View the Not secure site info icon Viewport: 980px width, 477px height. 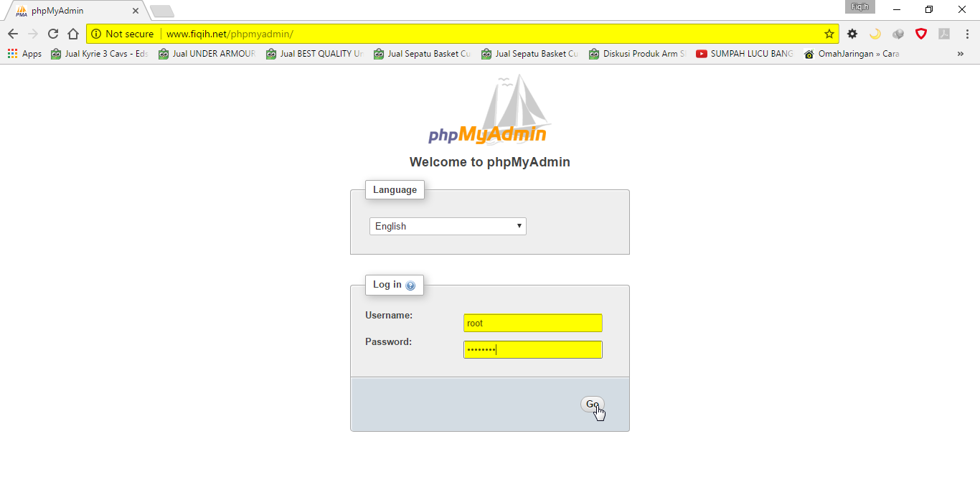tap(96, 34)
